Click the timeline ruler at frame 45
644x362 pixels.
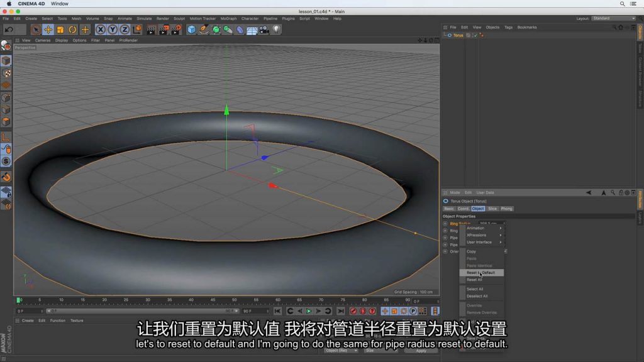pyautogui.click(x=213, y=300)
